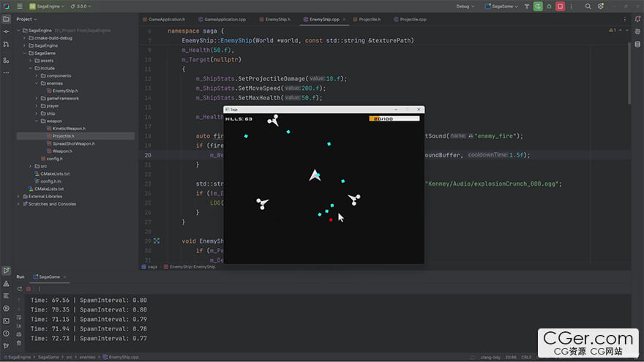Click the green Rerun SagaGame button
This screenshot has width=644, height=362.
(x=539, y=6)
